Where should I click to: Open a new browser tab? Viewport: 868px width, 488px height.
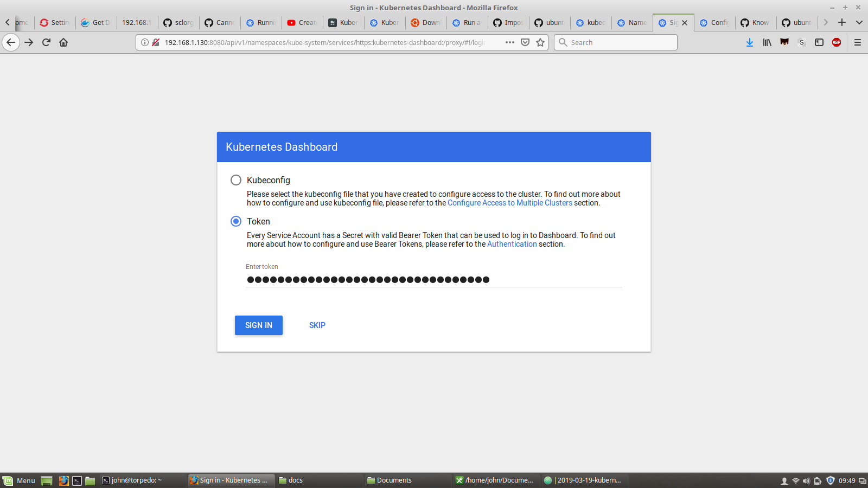pos(842,22)
